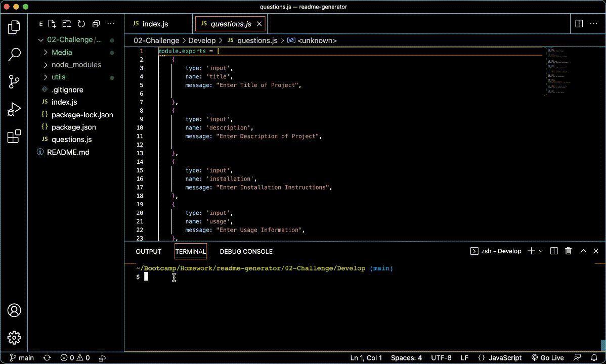Click <unknown> symbol in breadcrumb
606x364 pixels.
pyautogui.click(x=317, y=40)
